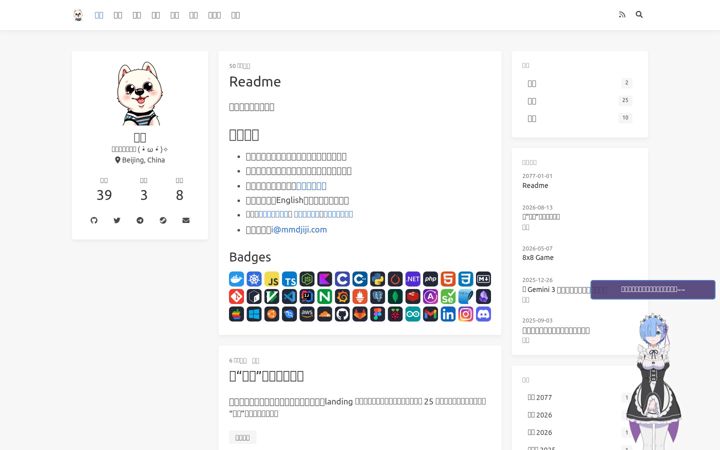Screen dimensions: 720x450
Task: Click envelope email icon in profile card
Action: [x=186, y=220]
